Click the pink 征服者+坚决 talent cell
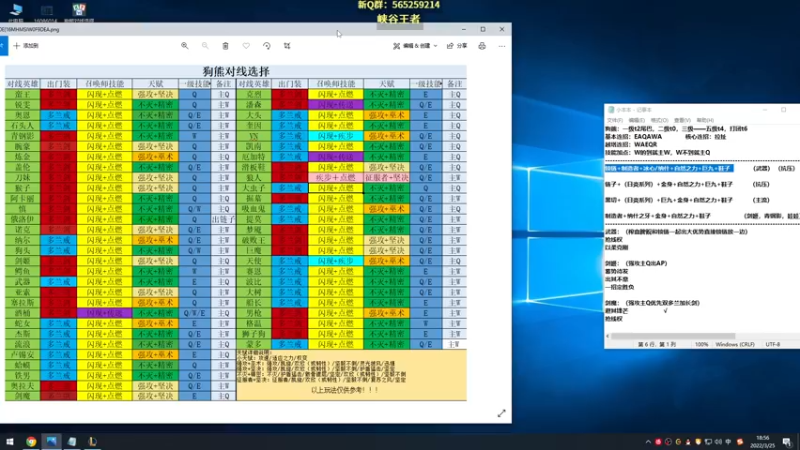 [x=386, y=178]
